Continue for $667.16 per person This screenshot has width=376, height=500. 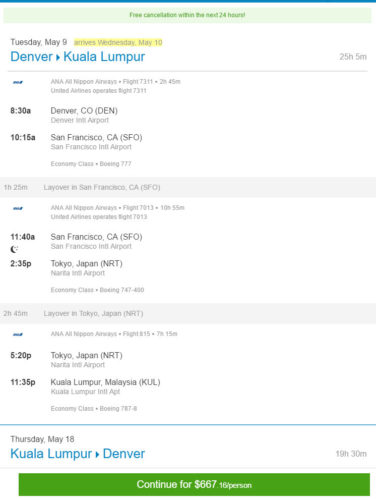tap(194, 484)
